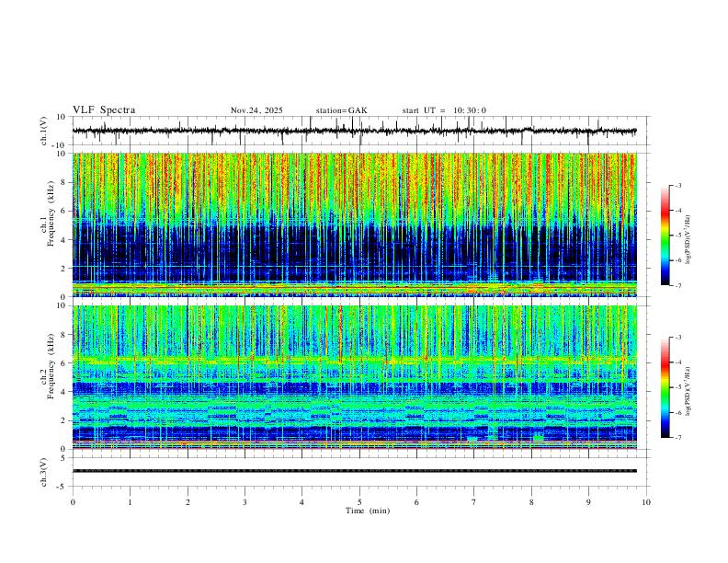
Task: Click inside the ch.1 spectrogram panel
Action: (x=354, y=224)
